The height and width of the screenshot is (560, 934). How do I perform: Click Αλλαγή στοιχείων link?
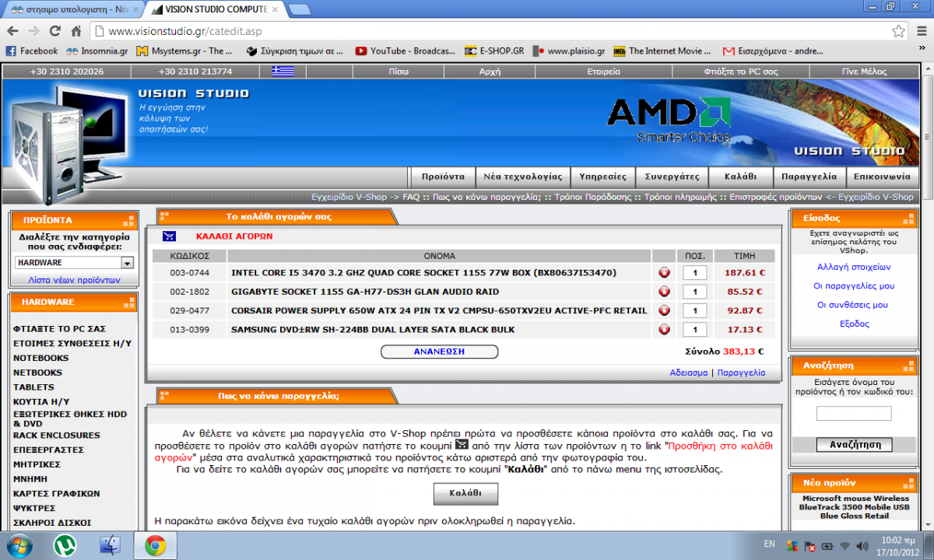pos(854,267)
